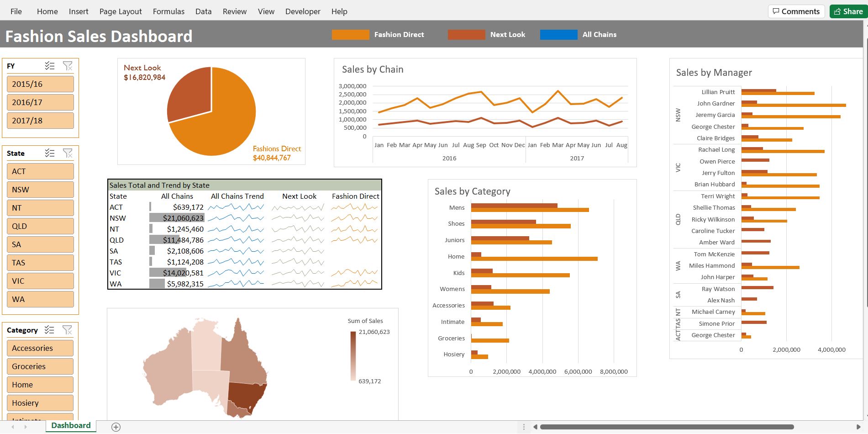Viewport: 868px width, 434px height.
Task: Clear filter on the FY slicer
Action: click(x=68, y=66)
